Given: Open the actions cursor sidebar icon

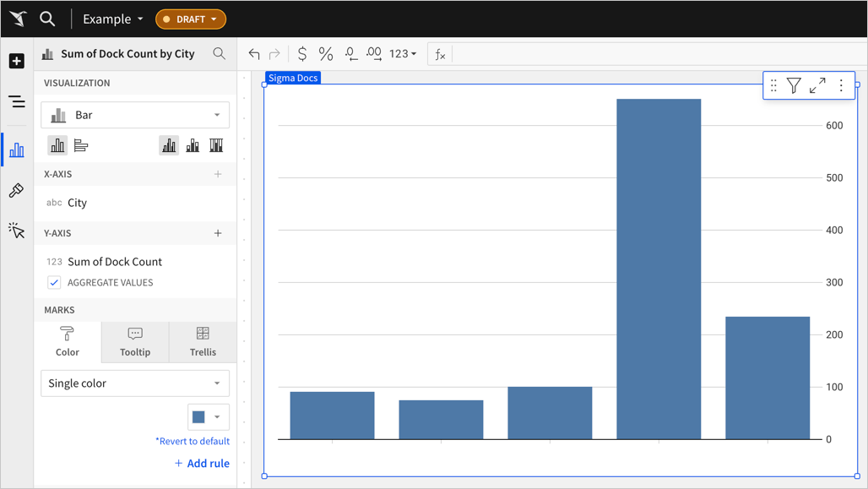Looking at the screenshot, I should [17, 230].
